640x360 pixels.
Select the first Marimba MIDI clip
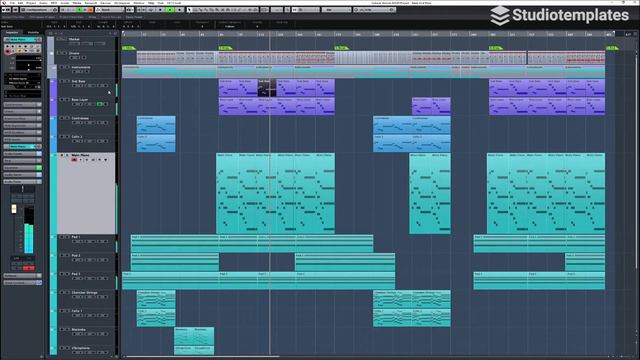pyautogui.click(x=184, y=336)
